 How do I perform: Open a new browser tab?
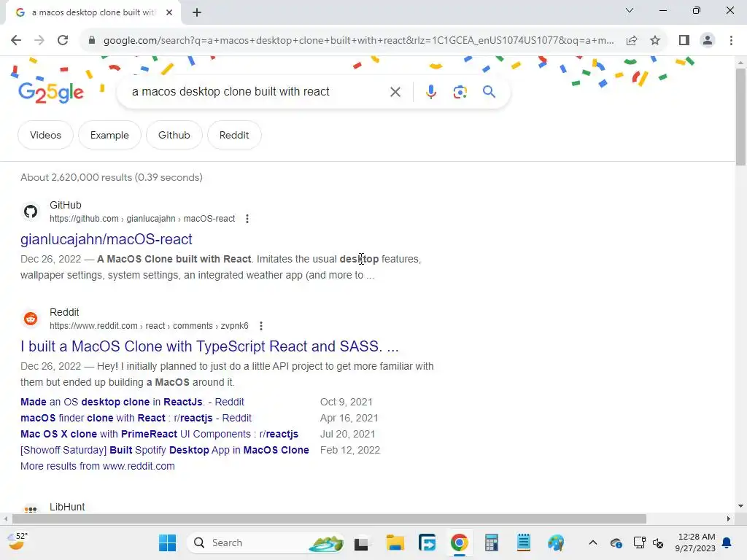pyautogui.click(x=197, y=12)
